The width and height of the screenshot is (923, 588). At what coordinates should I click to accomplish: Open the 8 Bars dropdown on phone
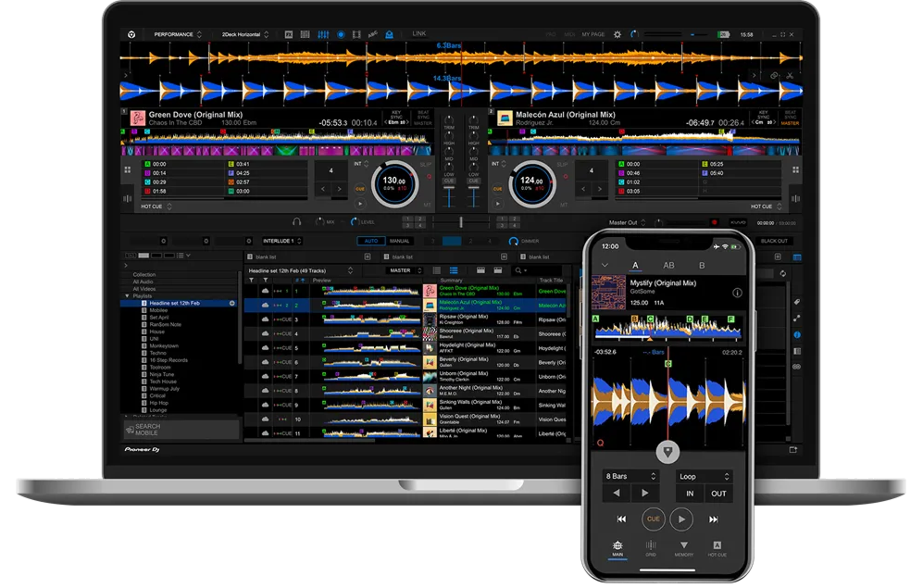(x=630, y=476)
